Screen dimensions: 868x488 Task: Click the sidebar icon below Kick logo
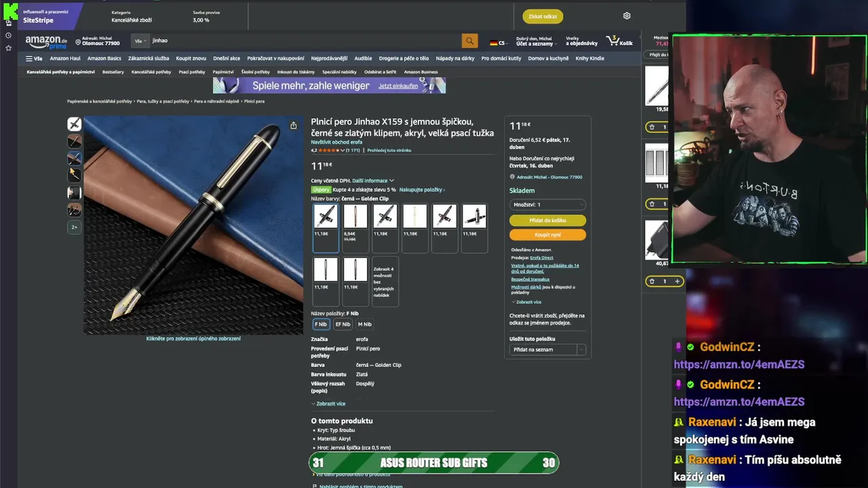8,23
